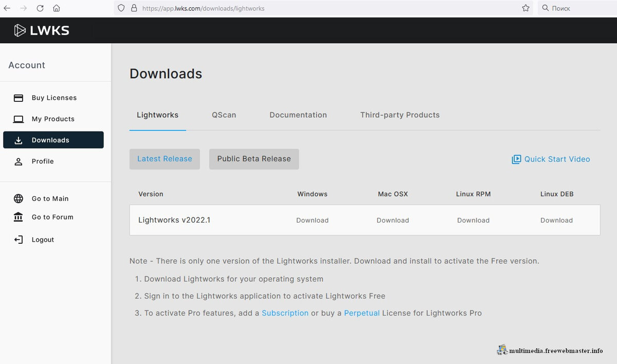
Task: Click the URL address bar
Action: [324, 8]
